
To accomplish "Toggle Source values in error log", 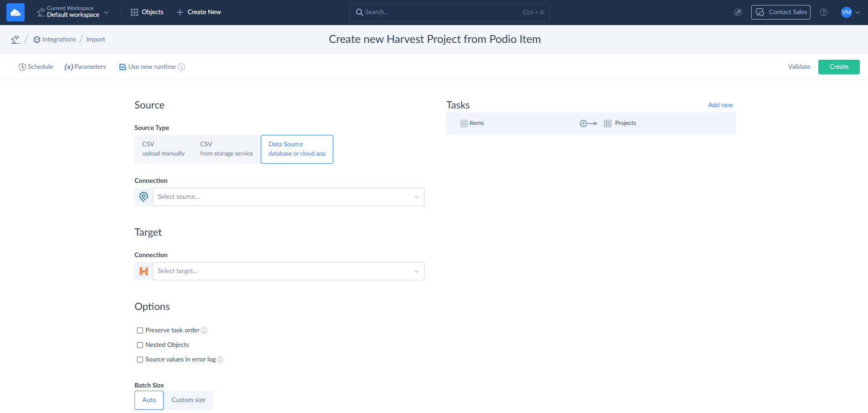I will pyautogui.click(x=140, y=360).
